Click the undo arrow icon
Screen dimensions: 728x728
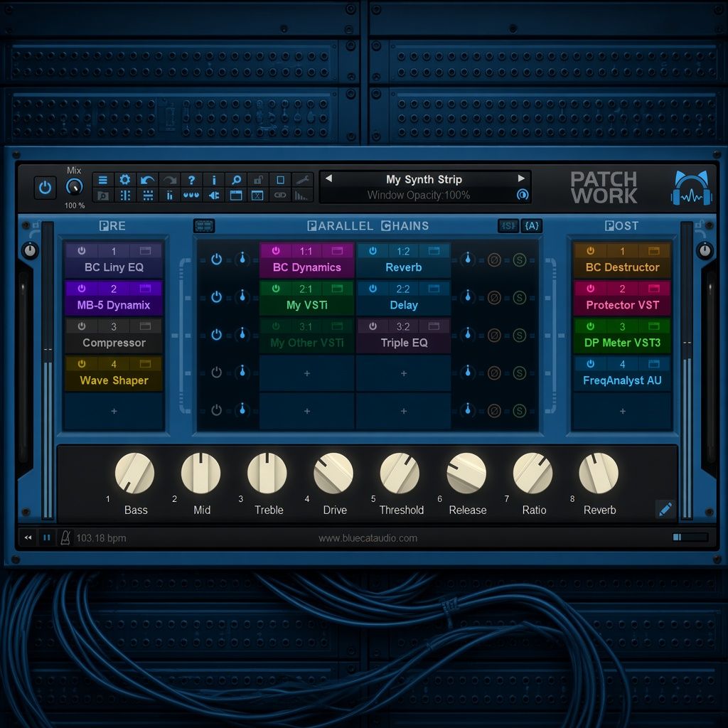tap(147, 180)
